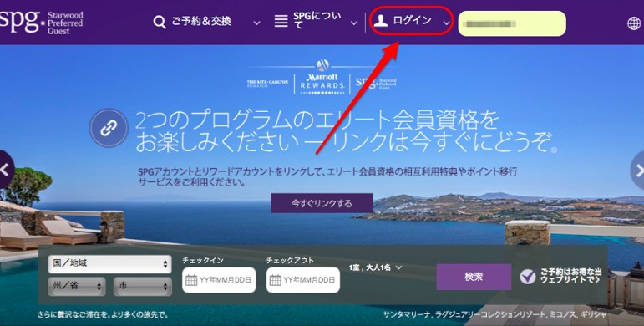Click the Ritz-Carlton Rewards logo
Image resolution: width=644 pixels, height=326 pixels.
point(267,84)
